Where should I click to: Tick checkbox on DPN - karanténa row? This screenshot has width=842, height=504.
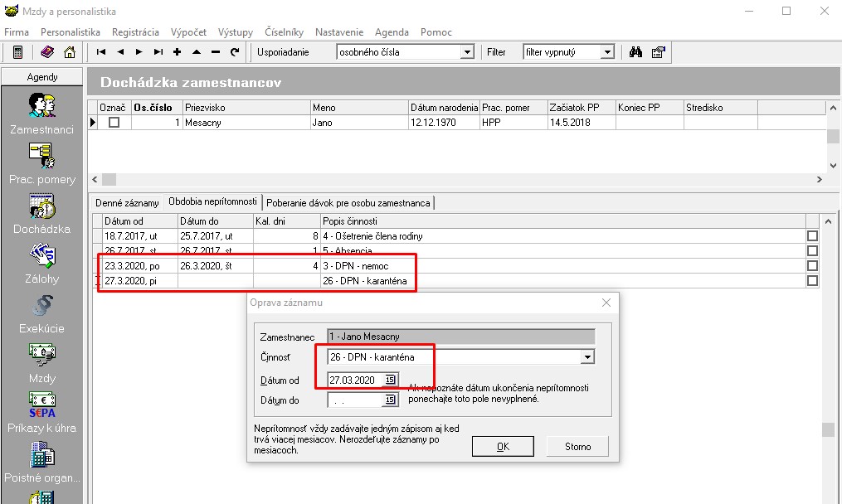click(x=812, y=281)
